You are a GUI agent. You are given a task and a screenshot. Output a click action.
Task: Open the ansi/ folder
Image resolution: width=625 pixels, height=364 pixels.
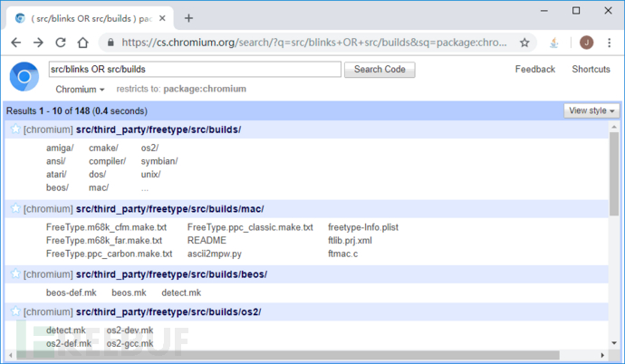click(x=56, y=161)
